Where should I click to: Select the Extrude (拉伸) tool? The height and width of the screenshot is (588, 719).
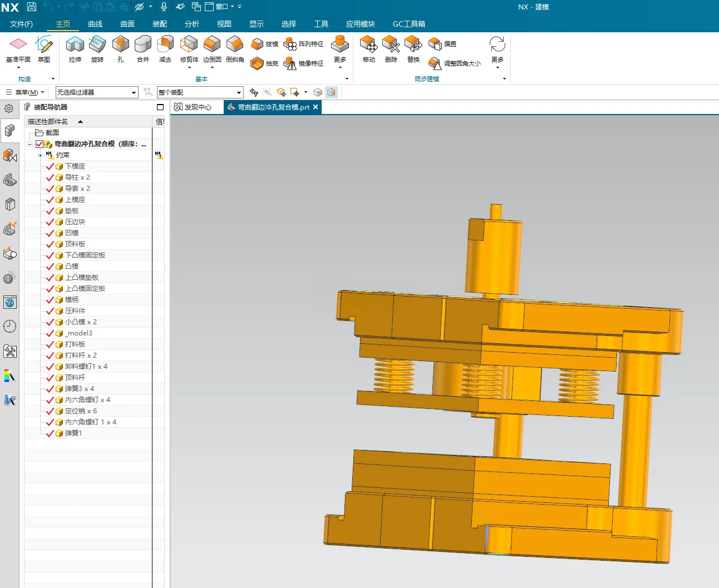(x=75, y=49)
